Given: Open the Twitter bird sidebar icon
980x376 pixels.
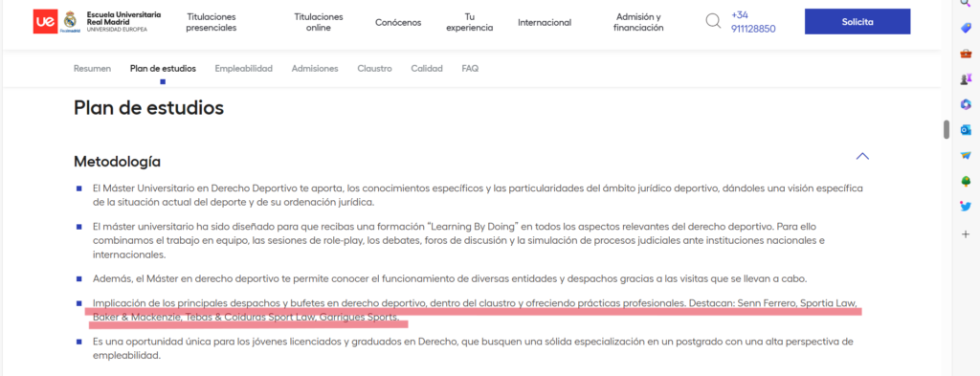Looking at the screenshot, I should [x=966, y=207].
